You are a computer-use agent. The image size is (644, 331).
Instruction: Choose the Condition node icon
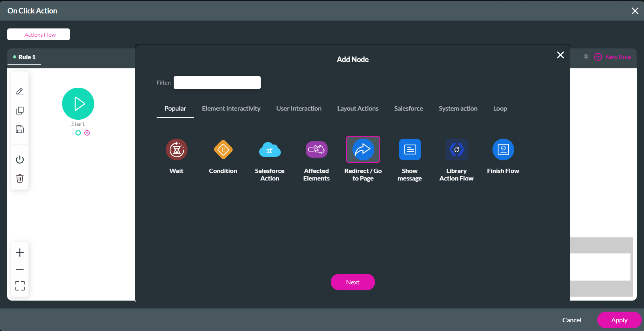223,150
